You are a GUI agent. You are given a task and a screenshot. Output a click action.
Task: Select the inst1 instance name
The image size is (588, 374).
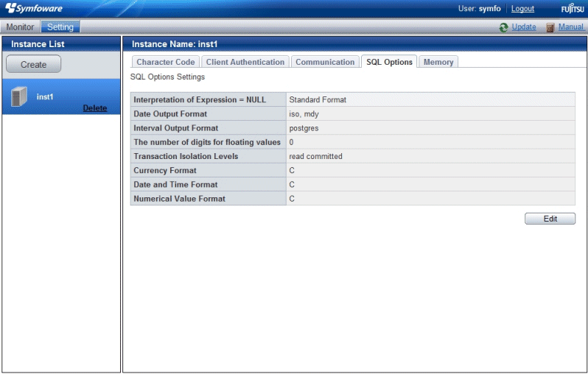point(45,96)
